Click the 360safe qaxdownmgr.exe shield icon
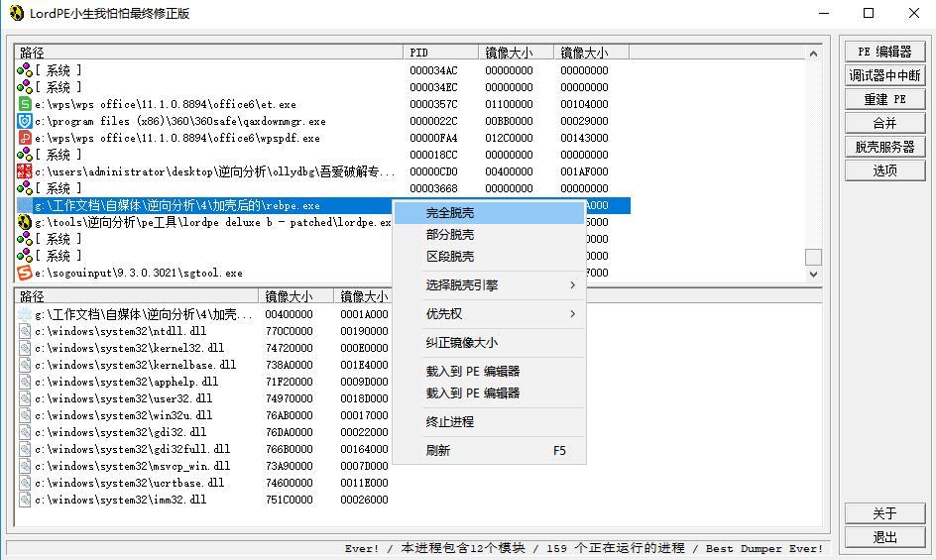 click(25, 121)
